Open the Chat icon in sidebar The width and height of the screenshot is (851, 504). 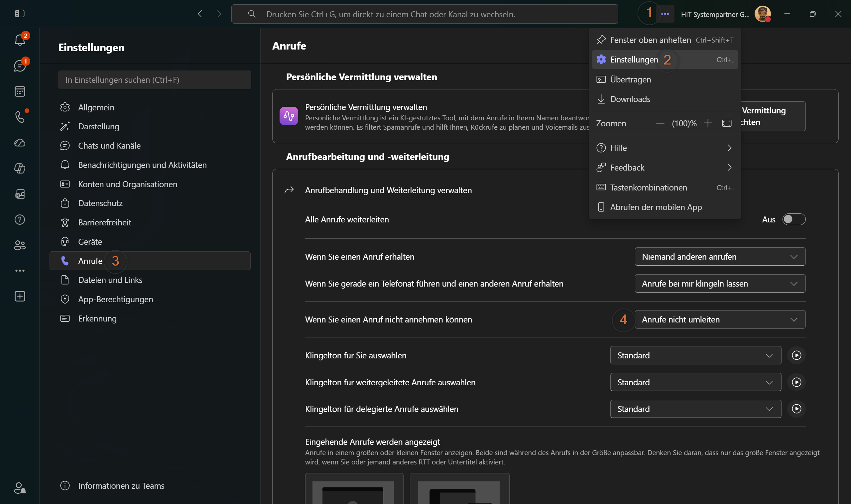[x=20, y=65]
